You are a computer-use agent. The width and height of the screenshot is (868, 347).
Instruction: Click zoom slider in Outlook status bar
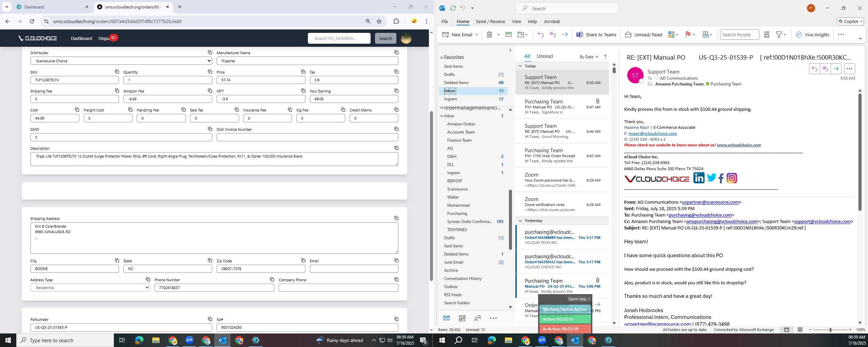coord(830,330)
